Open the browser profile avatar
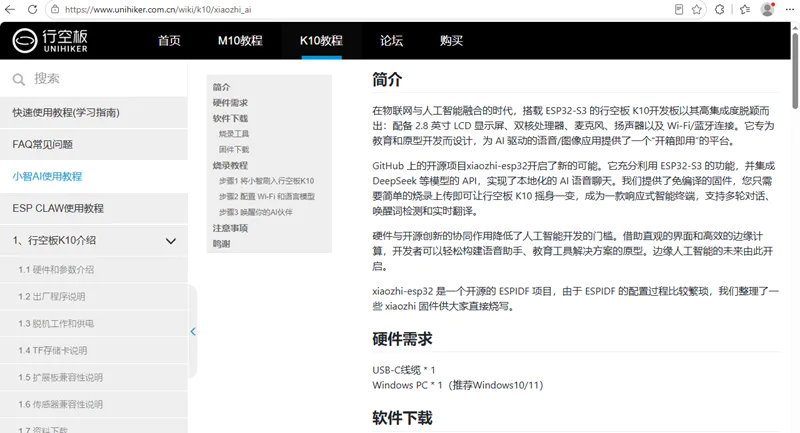 [767, 9]
